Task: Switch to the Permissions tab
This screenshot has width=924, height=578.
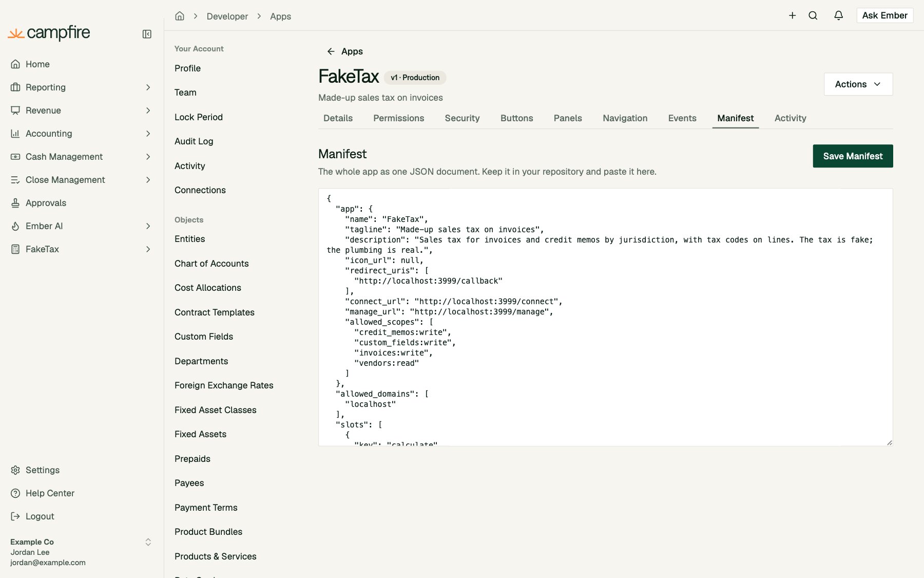Action: click(398, 118)
